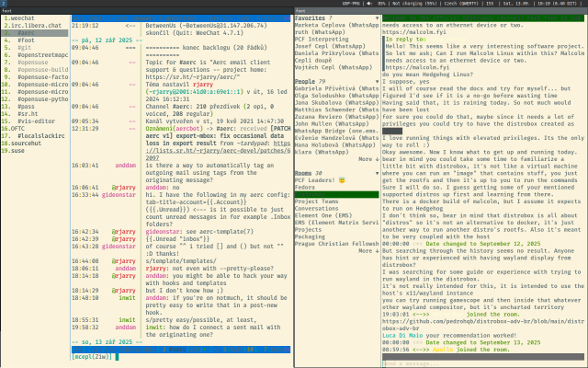
Task: Show More entries under the Rooms list
Action: tap(368, 251)
